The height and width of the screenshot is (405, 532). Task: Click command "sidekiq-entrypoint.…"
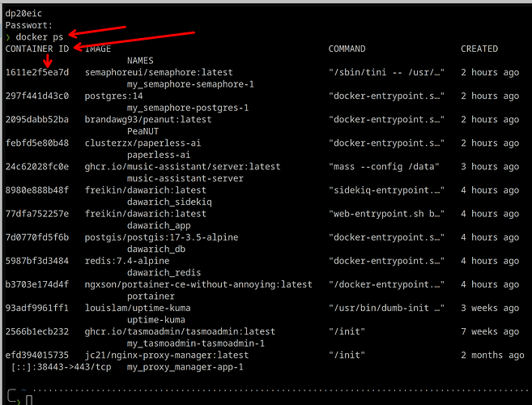point(386,190)
